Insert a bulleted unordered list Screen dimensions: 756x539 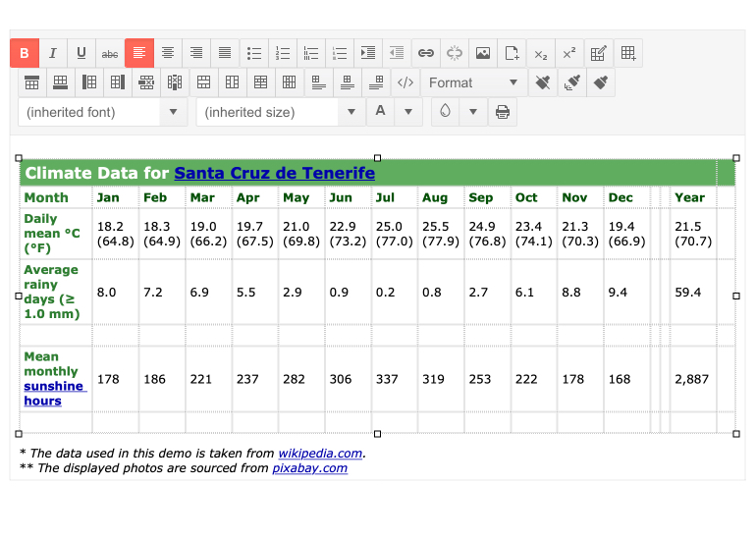pyautogui.click(x=254, y=53)
